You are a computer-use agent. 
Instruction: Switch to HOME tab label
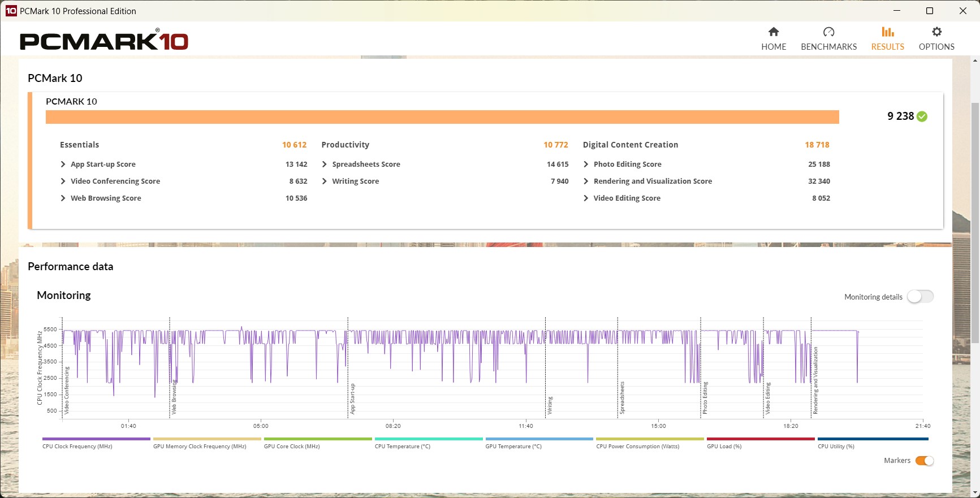(774, 47)
